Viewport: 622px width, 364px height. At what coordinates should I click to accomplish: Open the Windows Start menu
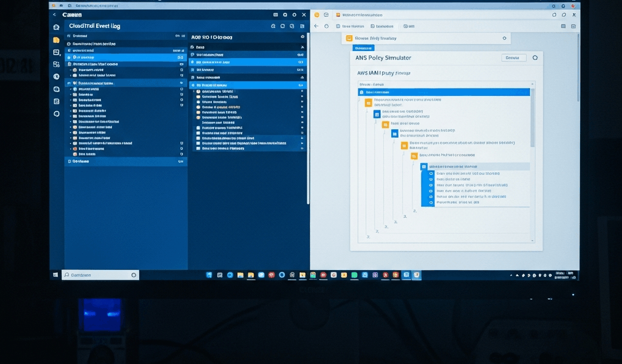pyautogui.click(x=55, y=275)
